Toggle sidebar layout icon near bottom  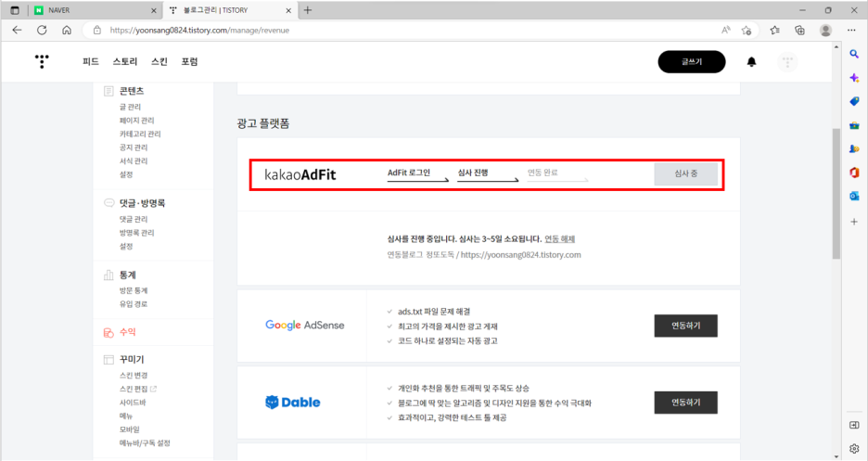point(854,425)
